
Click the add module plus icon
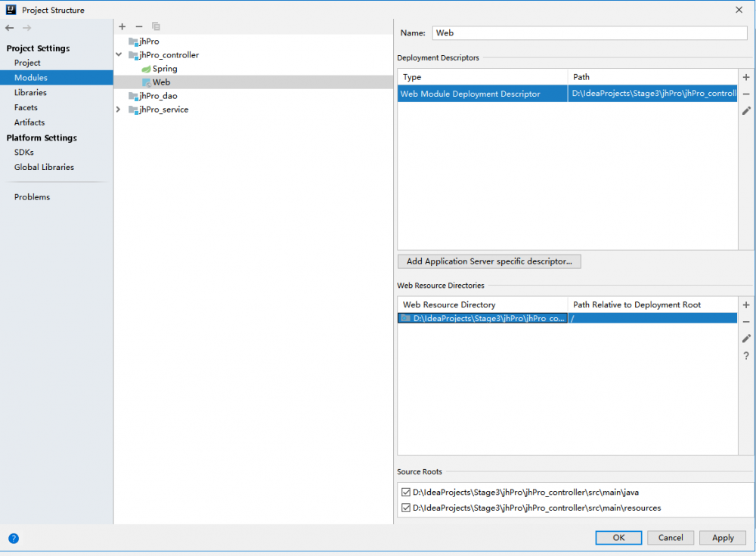[x=122, y=26]
